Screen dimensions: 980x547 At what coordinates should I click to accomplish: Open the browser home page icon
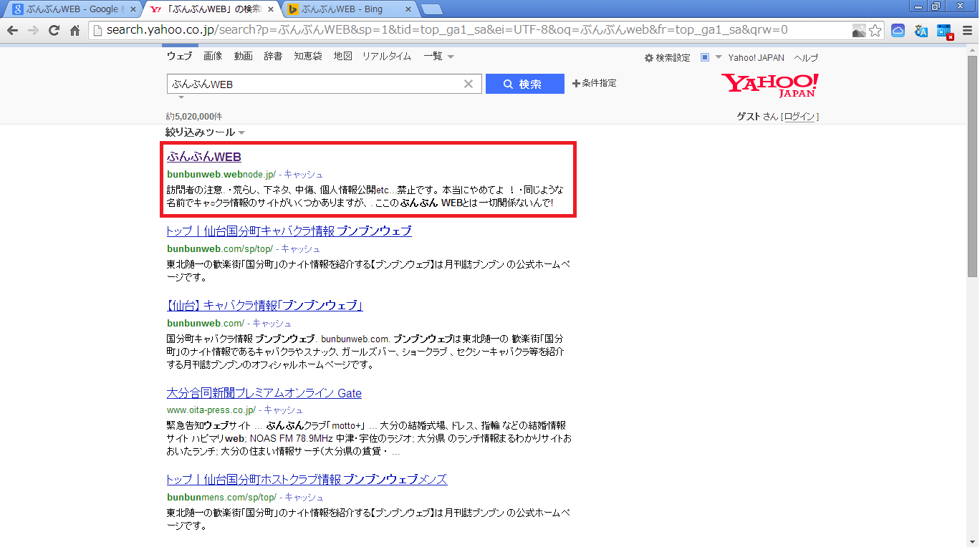click(x=75, y=30)
